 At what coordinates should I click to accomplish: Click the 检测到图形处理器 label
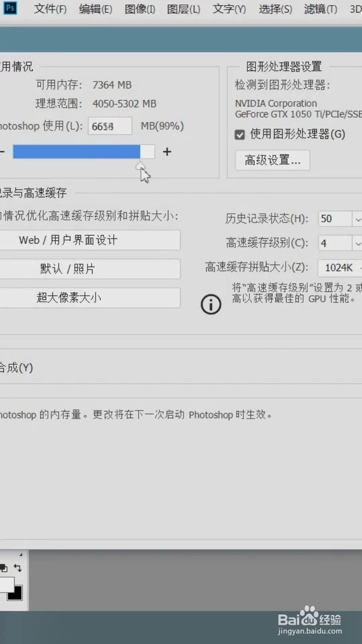coord(283,85)
